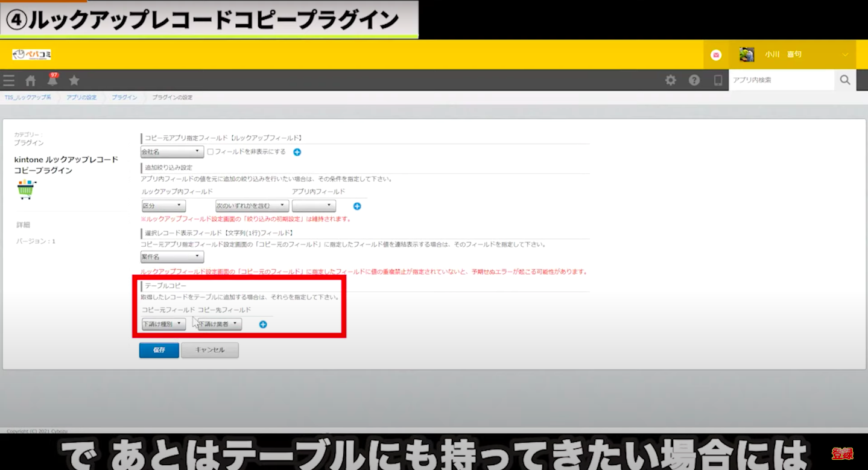The height and width of the screenshot is (470, 868).
Task: Open the mail icon in yellow header
Action: [716, 55]
